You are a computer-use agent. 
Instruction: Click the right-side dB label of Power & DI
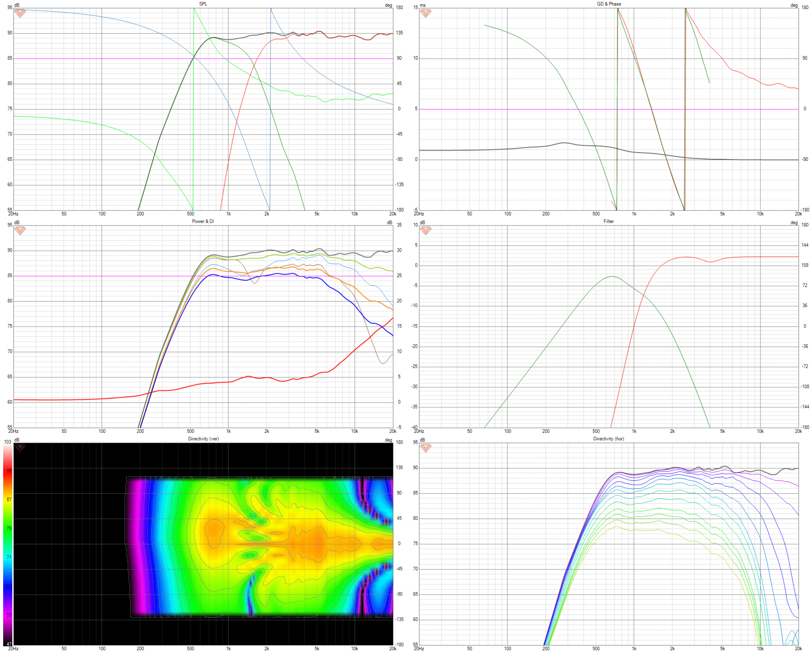pos(390,223)
